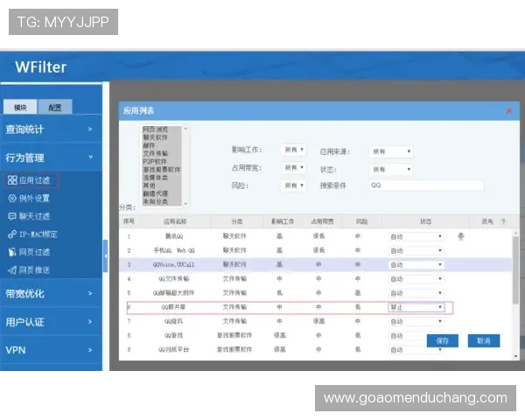Open status dropdown for QQ邮箱超大附件 row
Screen dimensions: 525x420
(416, 293)
